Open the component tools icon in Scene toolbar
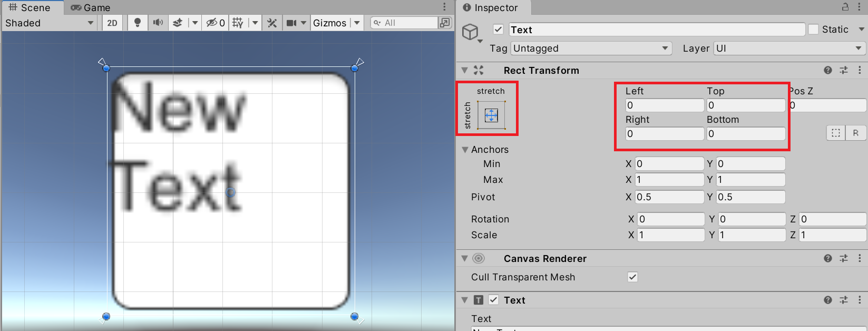This screenshot has height=331, width=868. click(272, 23)
